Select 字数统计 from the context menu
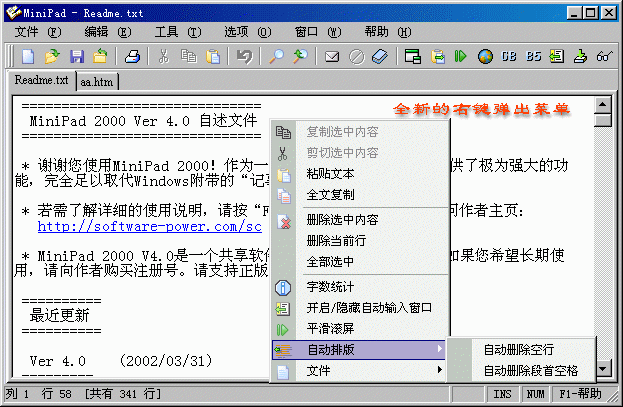 pos(360,287)
